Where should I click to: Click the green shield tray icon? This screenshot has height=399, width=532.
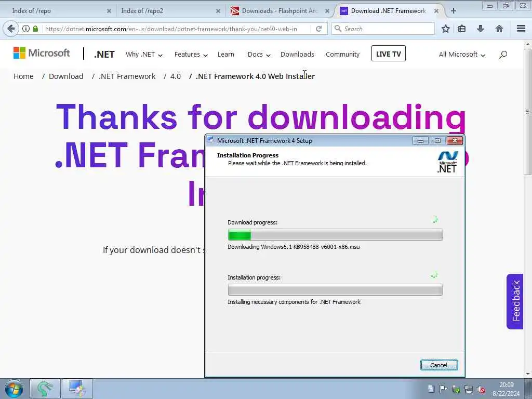(x=456, y=389)
